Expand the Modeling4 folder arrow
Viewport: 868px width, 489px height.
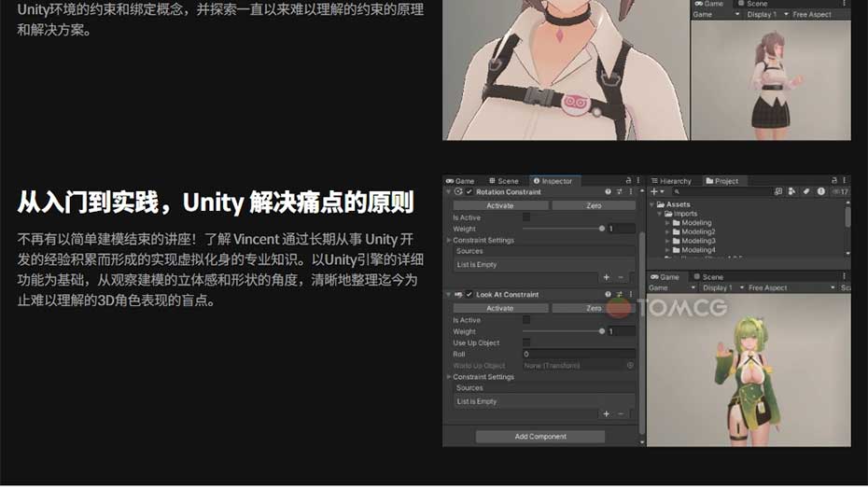coord(667,250)
